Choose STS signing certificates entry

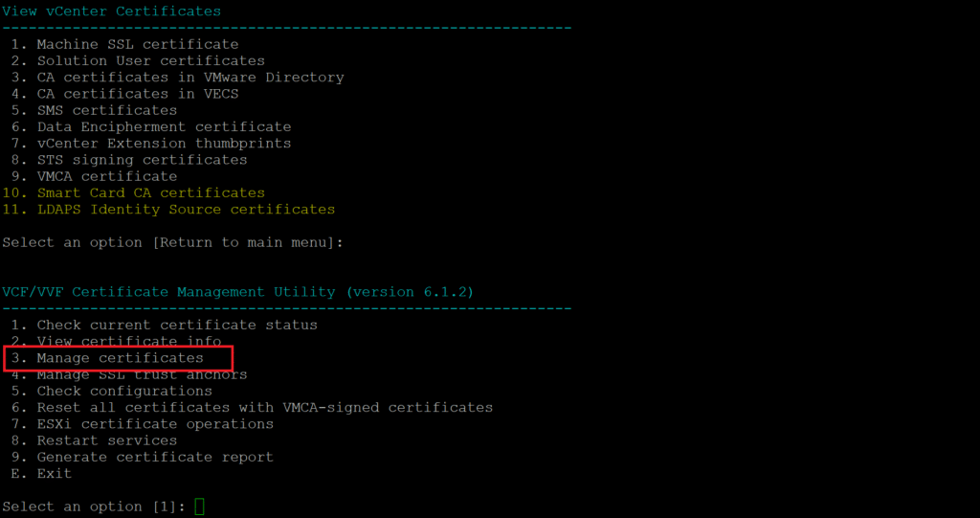(x=129, y=160)
